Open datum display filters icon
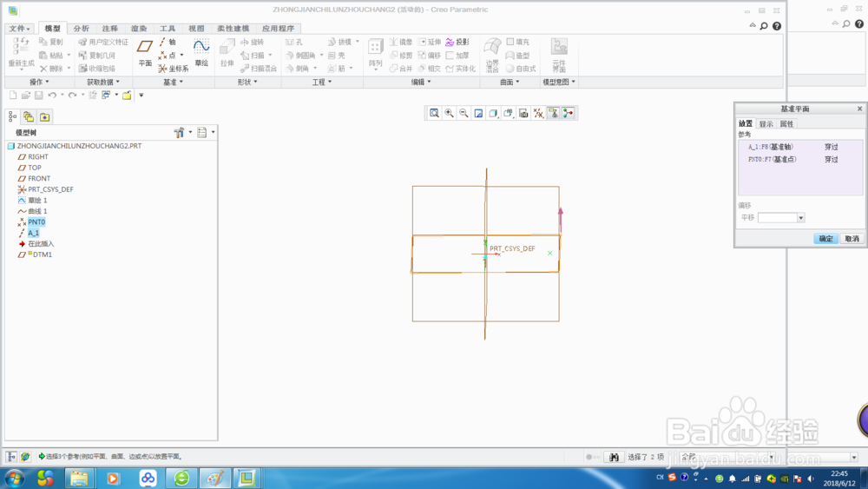Screen dimensions: 868x489 pos(538,114)
